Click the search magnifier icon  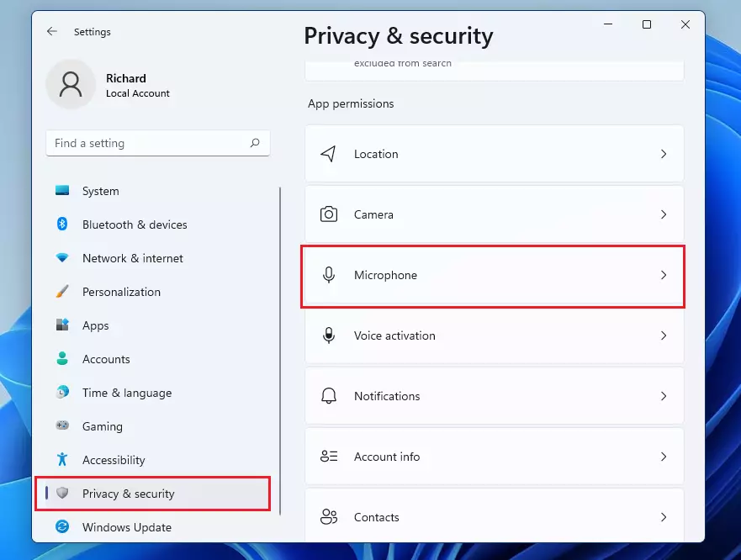pyautogui.click(x=255, y=143)
